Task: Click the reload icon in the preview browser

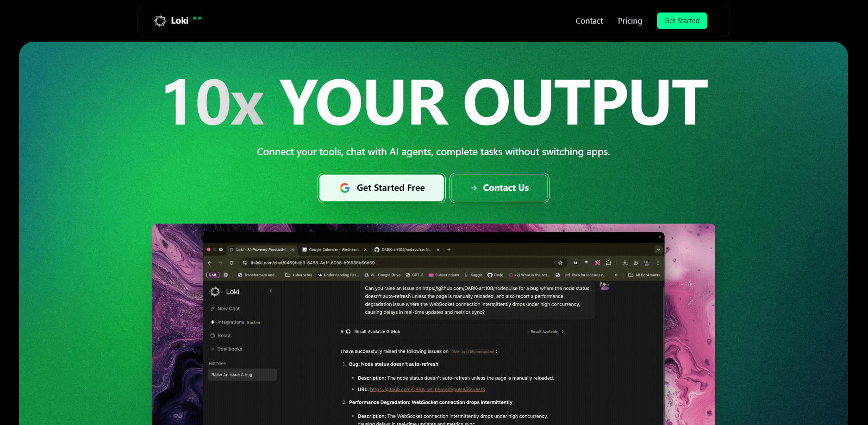Action: (x=231, y=263)
